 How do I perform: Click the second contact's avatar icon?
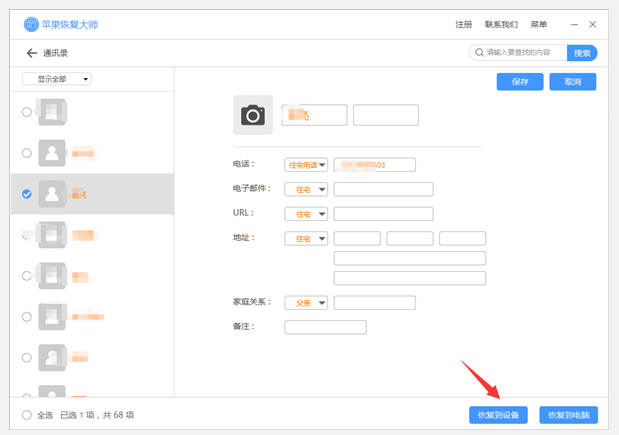pyautogui.click(x=52, y=153)
